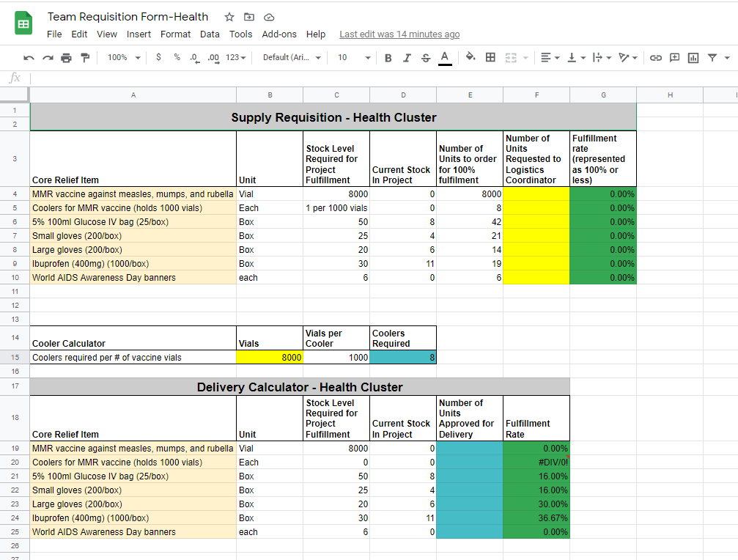Open the Help menu
Viewport: 738px width, 560px height.
click(x=316, y=34)
